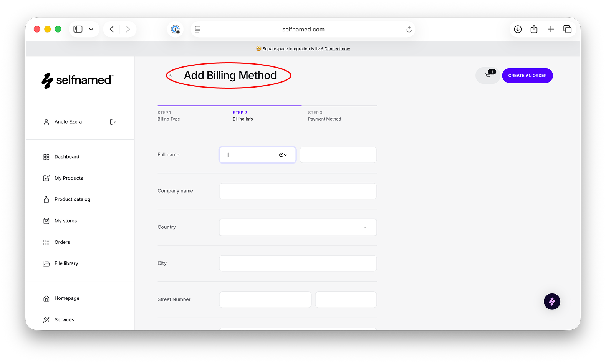Show reader view icon in address bar
This screenshot has width=606, height=364.
coord(198,29)
